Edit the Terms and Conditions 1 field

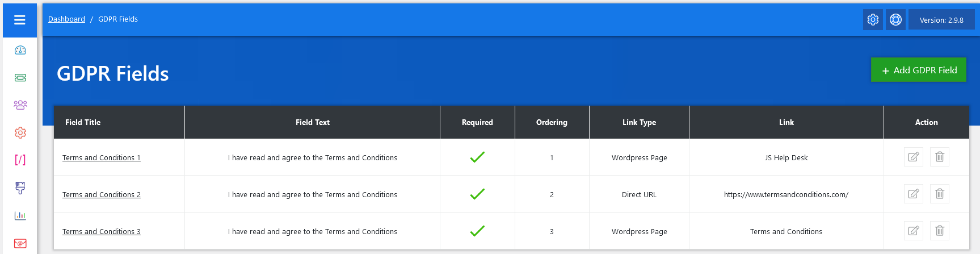pos(914,157)
